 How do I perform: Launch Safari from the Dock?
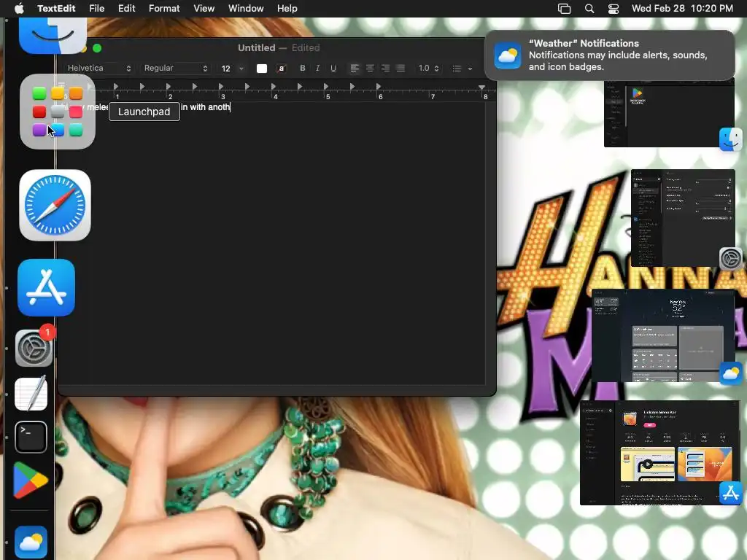tap(55, 205)
